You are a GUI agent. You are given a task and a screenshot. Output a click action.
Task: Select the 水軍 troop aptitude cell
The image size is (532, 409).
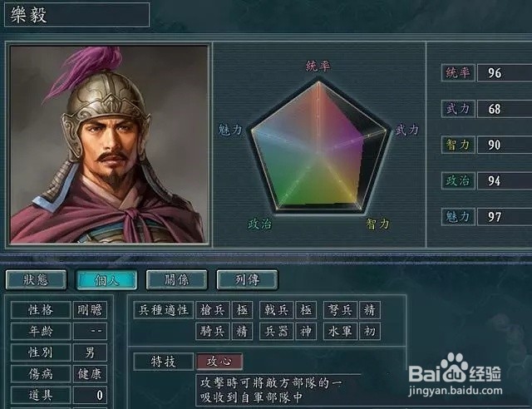(340, 331)
